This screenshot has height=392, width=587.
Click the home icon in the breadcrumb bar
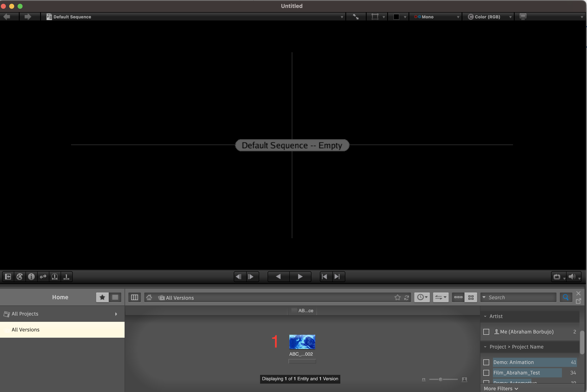point(149,298)
